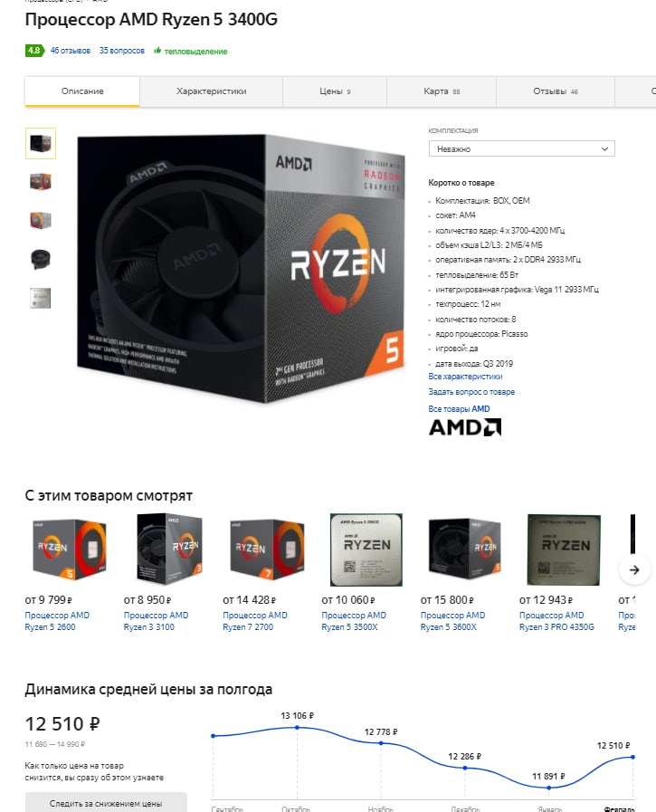Select the bare CPU chip thumbnail
This screenshot has height=812, width=656.
[41, 299]
